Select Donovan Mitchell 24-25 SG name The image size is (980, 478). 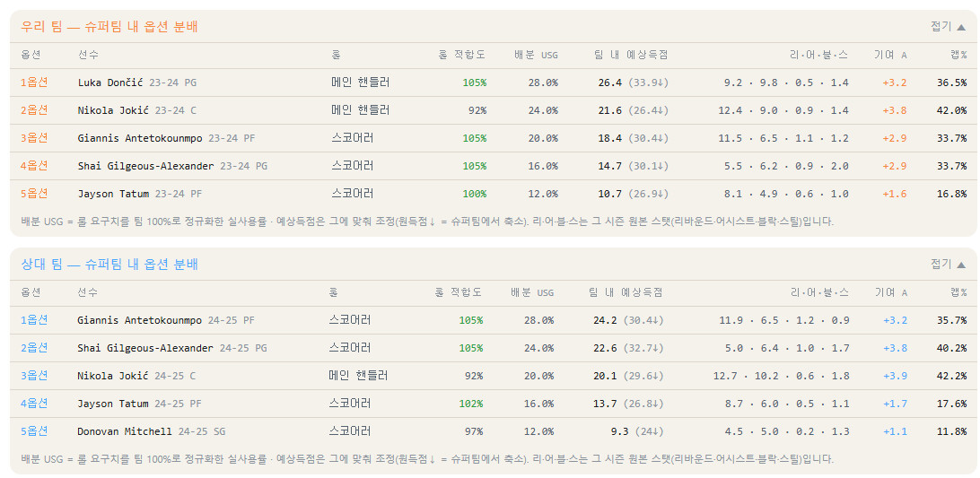(x=152, y=431)
